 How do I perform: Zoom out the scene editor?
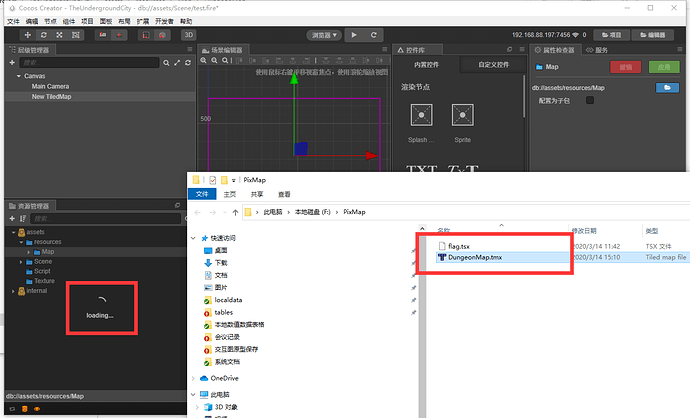coord(214,60)
